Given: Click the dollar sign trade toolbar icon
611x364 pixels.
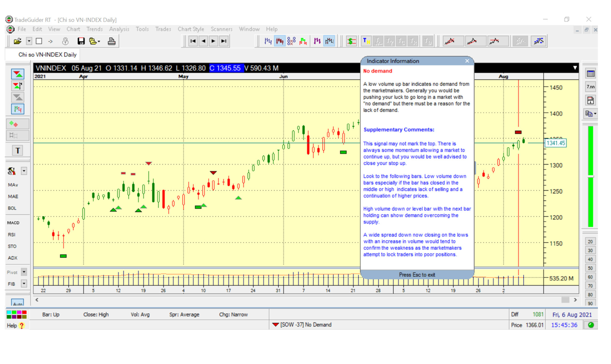Looking at the screenshot, I should (x=351, y=41).
